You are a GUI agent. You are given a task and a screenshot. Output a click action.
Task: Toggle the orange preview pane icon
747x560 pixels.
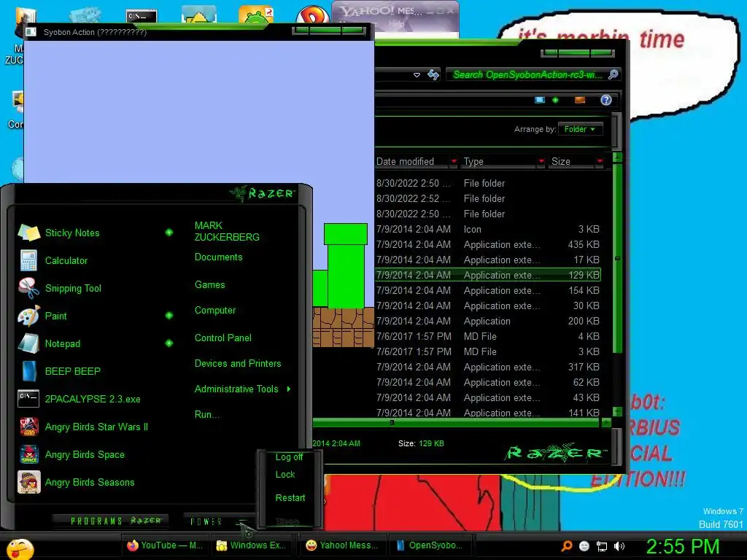tap(580, 100)
